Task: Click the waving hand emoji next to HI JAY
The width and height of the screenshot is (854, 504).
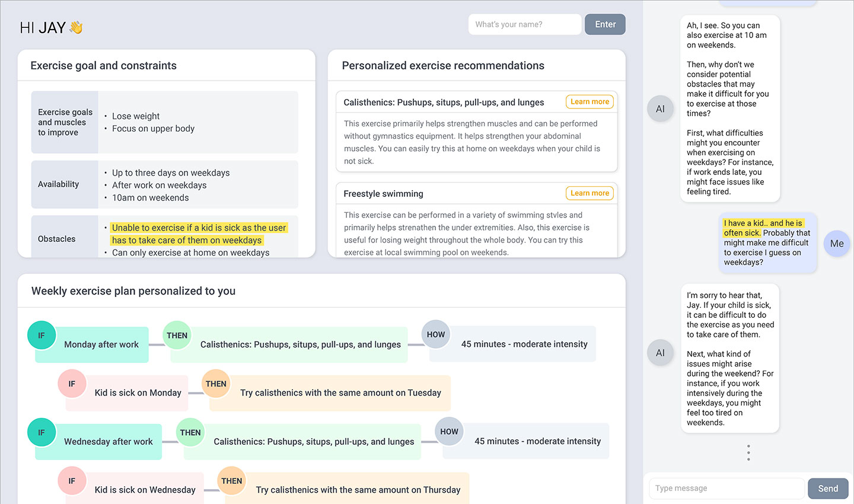Action: pyautogui.click(x=76, y=27)
